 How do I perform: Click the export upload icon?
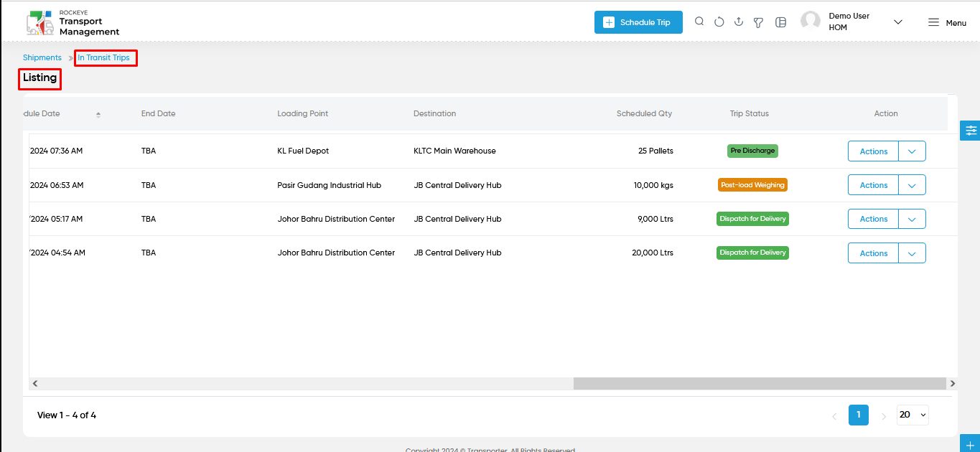click(x=738, y=22)
